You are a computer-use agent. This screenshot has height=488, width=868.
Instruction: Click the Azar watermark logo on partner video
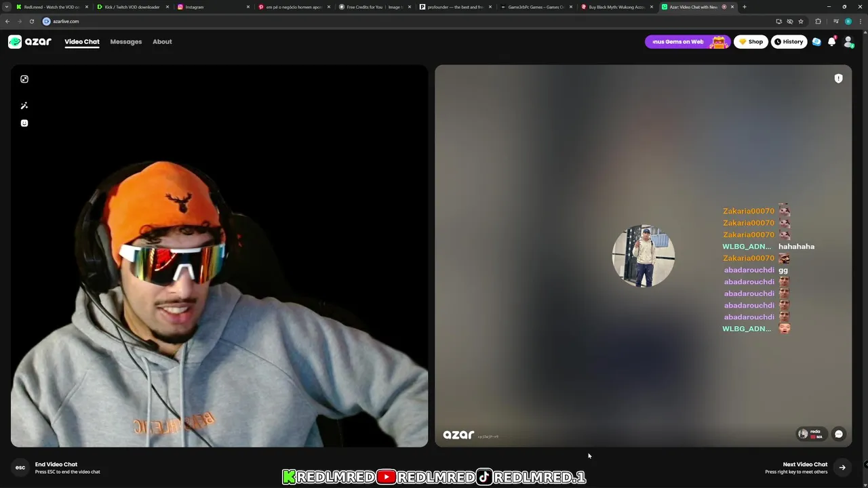458,435
